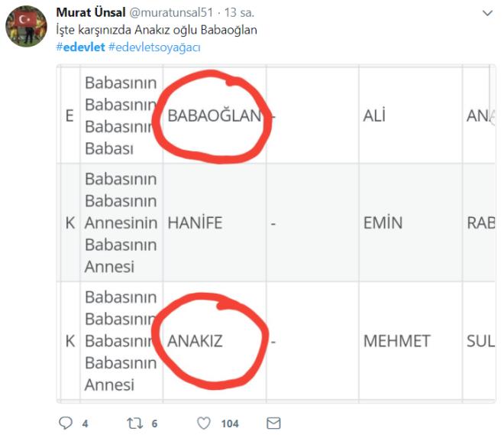Viewport: 504px width, 435px height.
Task: Click the 104 likes count
Action: point(230,424)
